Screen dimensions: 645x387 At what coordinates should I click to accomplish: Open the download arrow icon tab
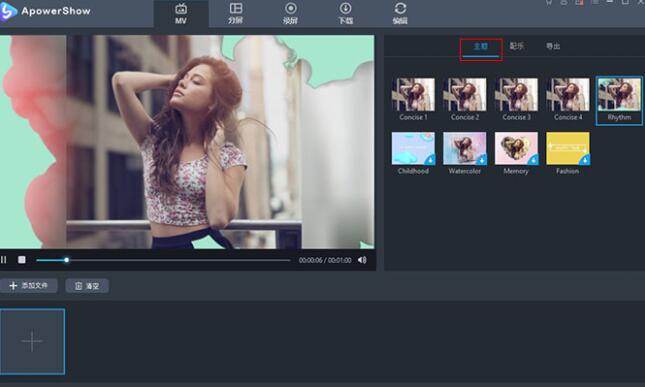coord(345,14)
